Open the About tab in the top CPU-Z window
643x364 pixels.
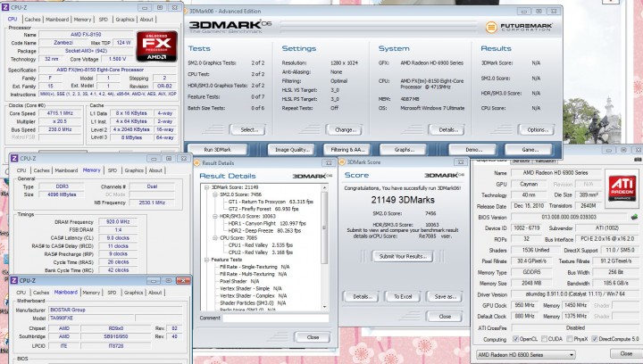click(x=146, y=20)
